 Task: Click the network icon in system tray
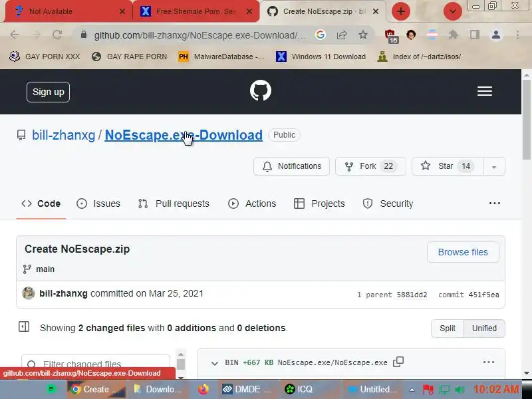click(444, 390)
